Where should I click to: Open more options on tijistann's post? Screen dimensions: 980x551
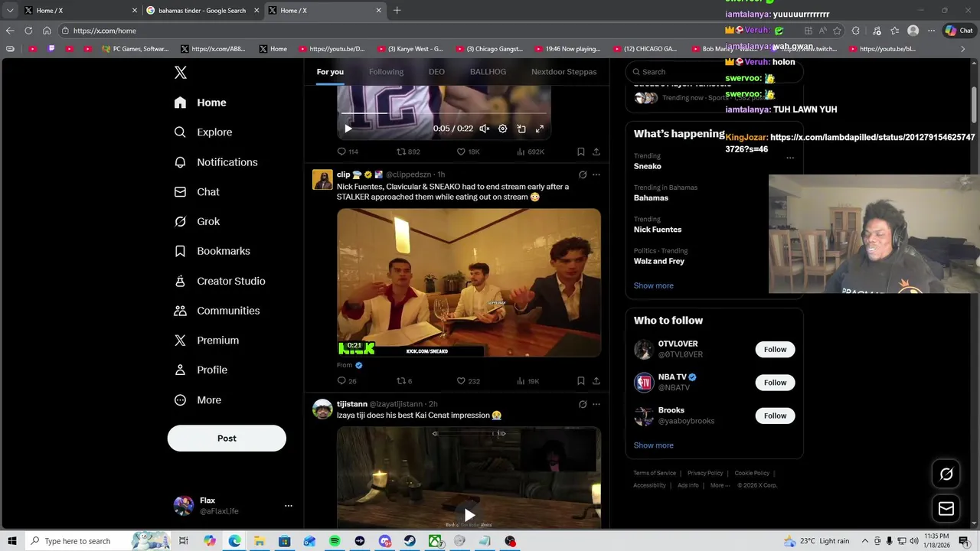pos(596,404)
